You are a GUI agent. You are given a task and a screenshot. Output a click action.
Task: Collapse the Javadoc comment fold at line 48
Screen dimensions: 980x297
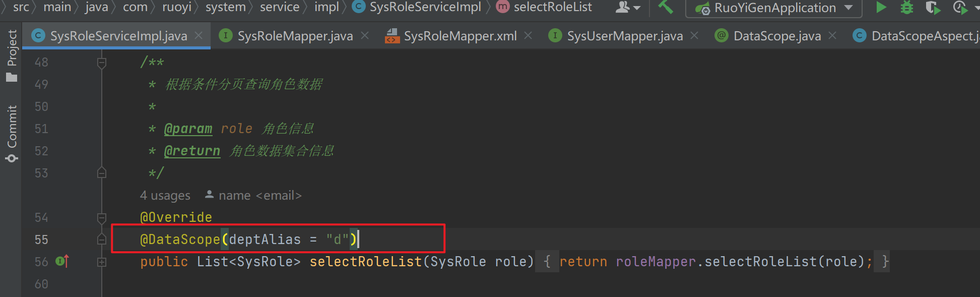click(102, 63)
